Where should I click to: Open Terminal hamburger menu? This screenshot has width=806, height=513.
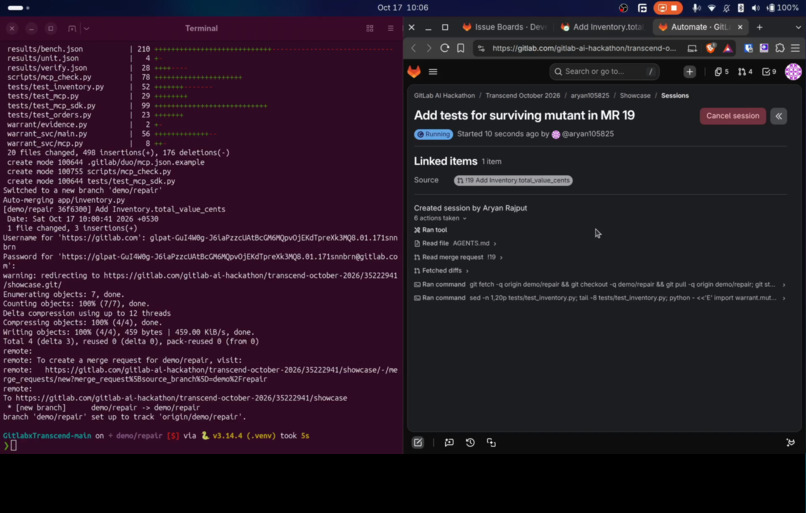point(391,28)
